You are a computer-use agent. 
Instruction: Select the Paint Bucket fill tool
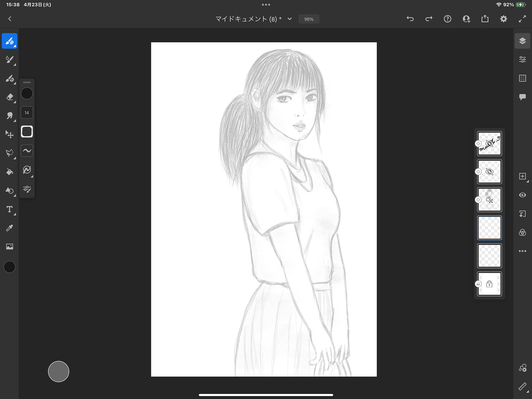click(10, 172)
